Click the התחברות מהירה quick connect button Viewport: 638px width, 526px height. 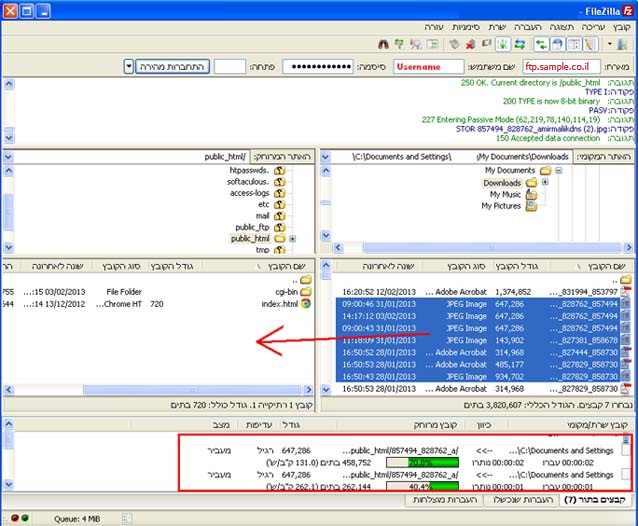coord(173,66)
